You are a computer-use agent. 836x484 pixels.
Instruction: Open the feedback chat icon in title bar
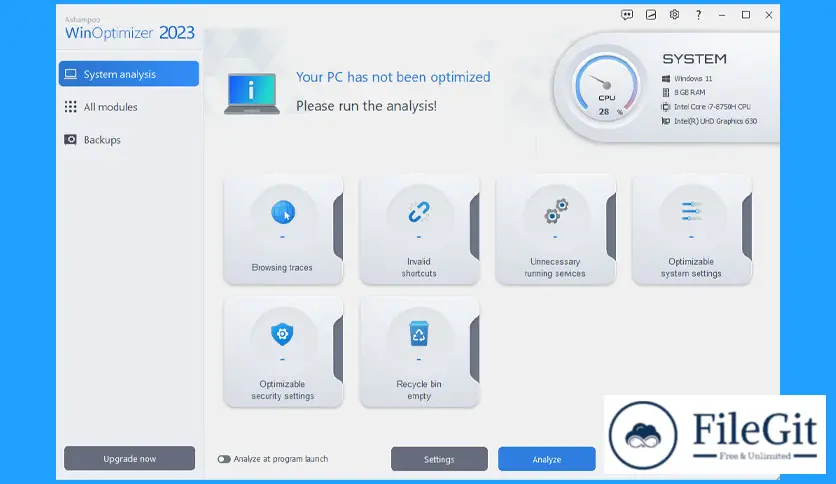627,15
